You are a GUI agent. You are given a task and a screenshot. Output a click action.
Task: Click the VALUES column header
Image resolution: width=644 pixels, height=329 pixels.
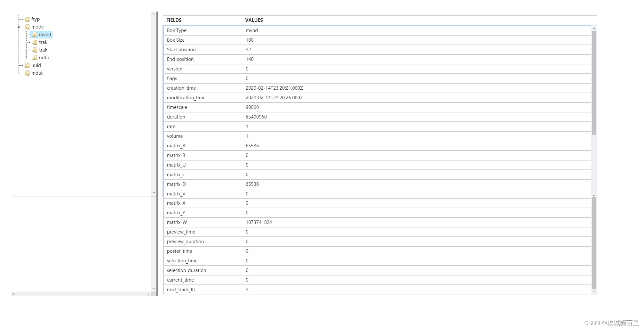(x=254, y=20)
